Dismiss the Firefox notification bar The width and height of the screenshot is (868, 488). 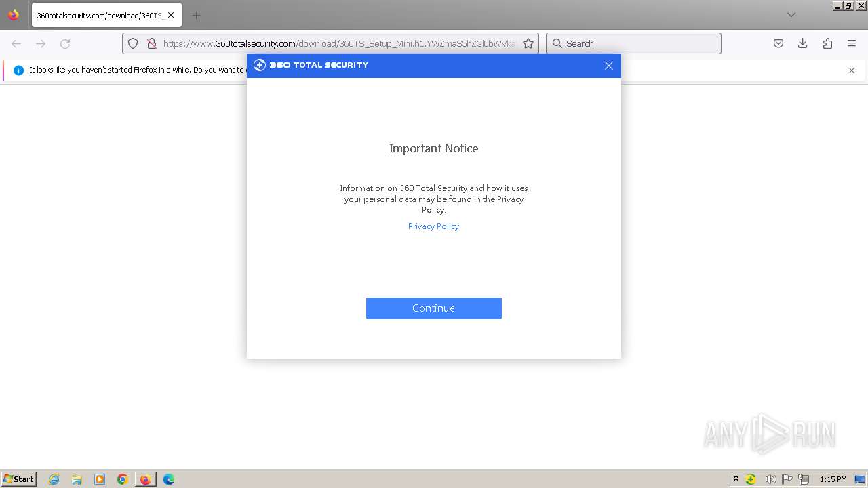coord(852,70)
